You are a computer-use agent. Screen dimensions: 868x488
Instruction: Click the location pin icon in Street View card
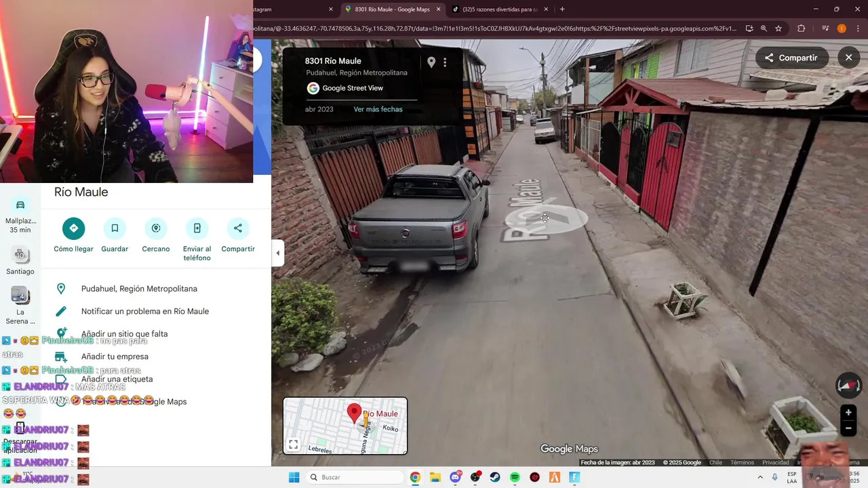(x=431, y=62)
